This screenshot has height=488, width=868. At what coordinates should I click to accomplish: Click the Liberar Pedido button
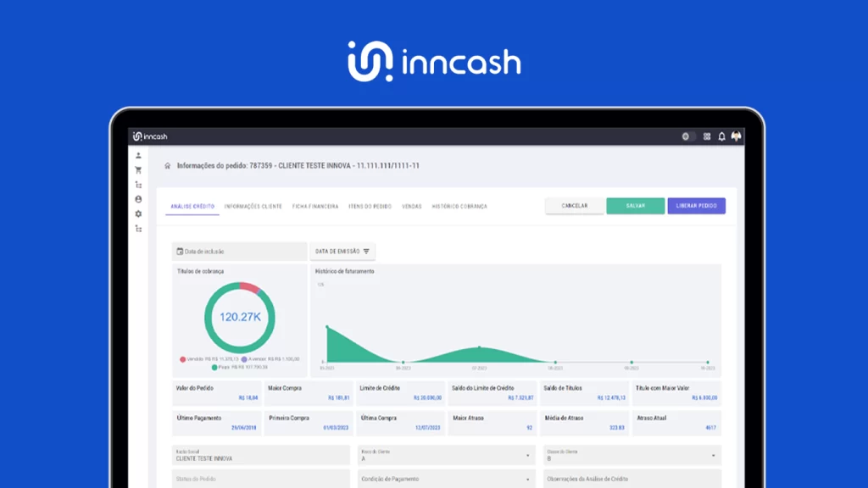[697, 206]
